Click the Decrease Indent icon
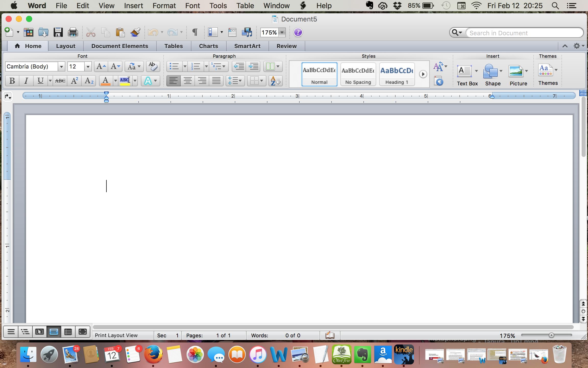The width and height of the screenshot is (588, 368). tap(239, 67)
